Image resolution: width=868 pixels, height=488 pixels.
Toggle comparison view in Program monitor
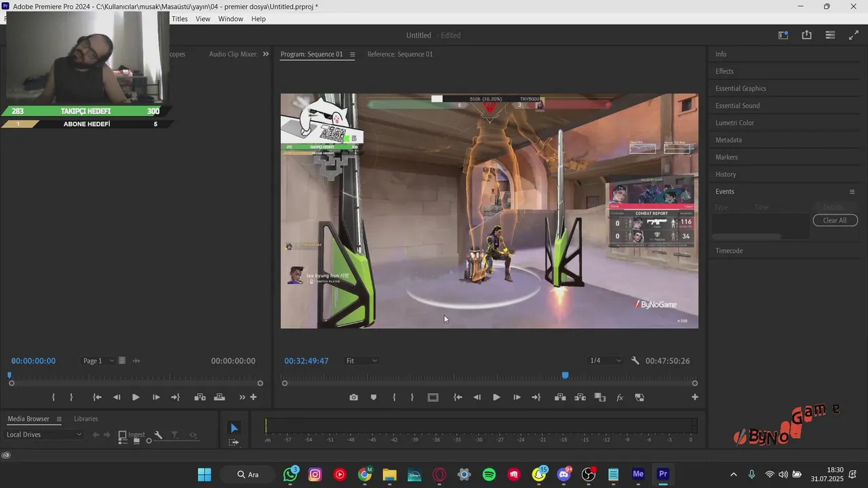[599, 398]
